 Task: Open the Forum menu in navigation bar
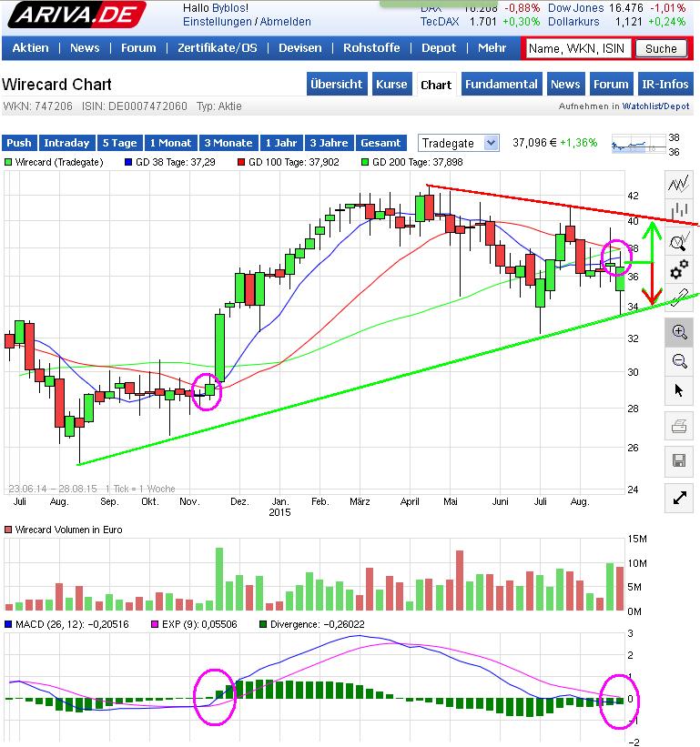[x=138, y=48]
